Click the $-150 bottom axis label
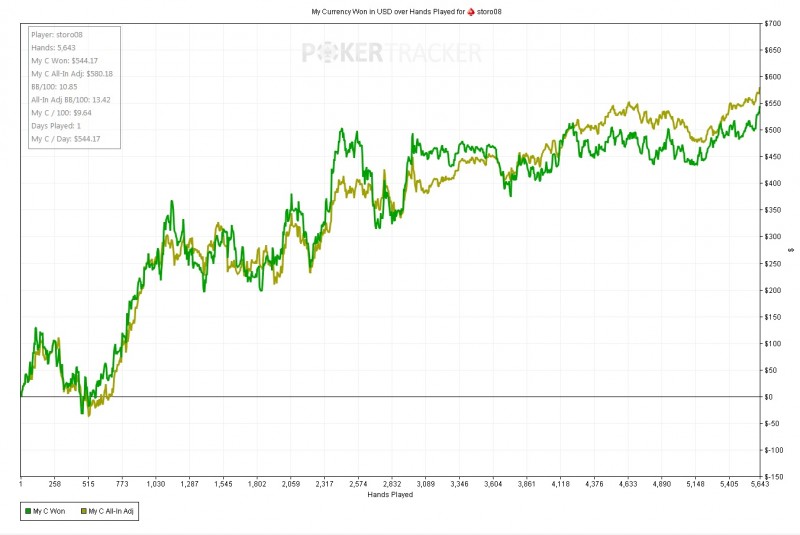The image size is (800, 535). (x=773, y=476)
